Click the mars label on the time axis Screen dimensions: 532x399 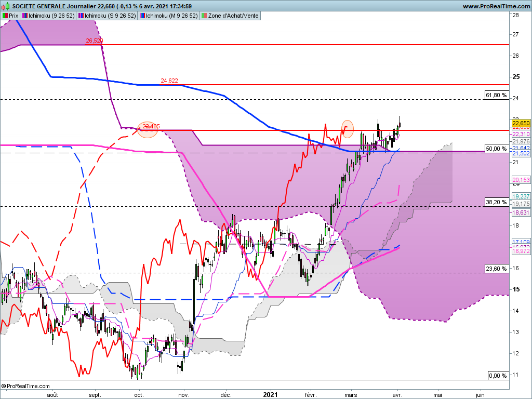[x=351, y=395]
